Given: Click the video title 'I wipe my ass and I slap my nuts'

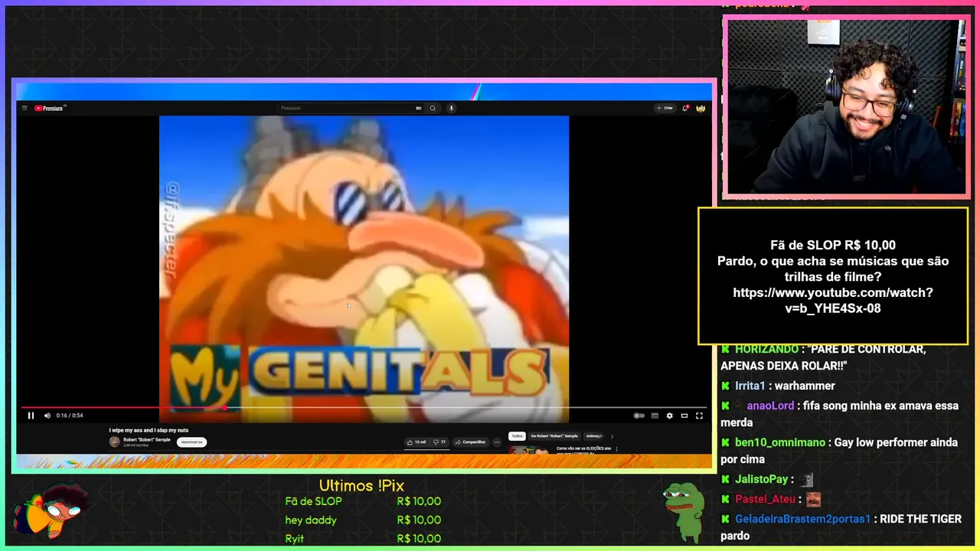Looking at the screenshot, I should pos(149,430).
